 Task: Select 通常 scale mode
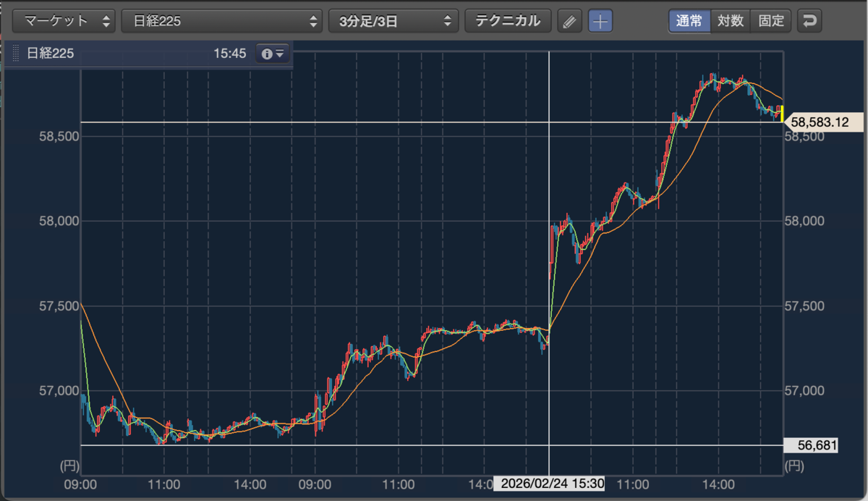point(689,20)
